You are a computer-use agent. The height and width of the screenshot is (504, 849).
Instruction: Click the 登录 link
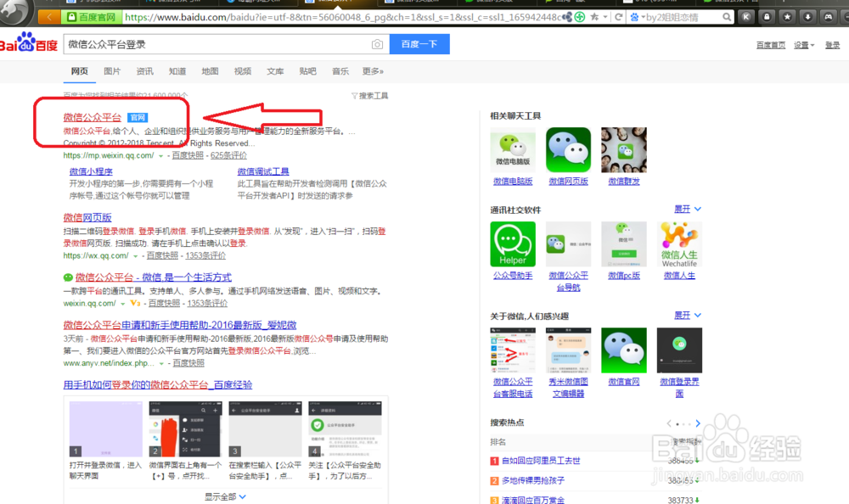(x=832, y=45)
